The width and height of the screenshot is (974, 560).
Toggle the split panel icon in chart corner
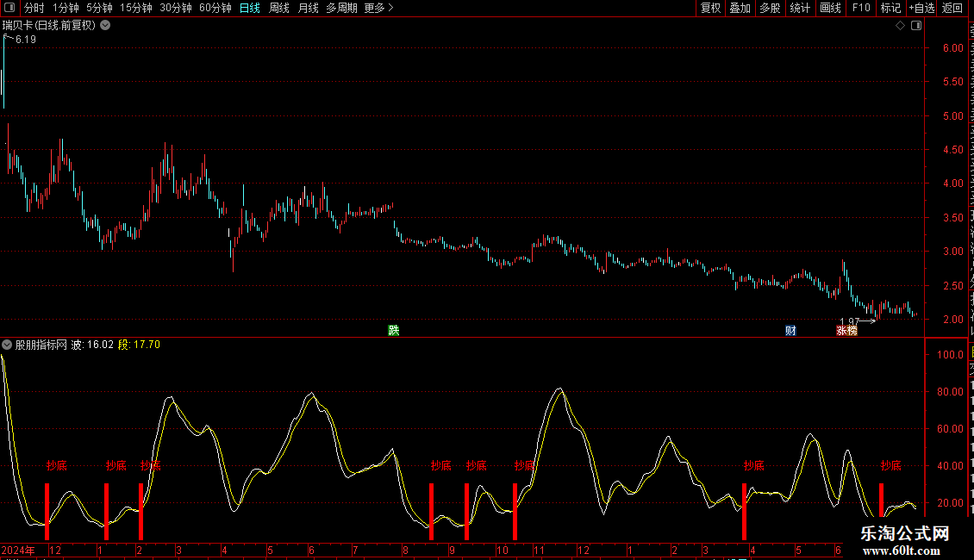(x=916, y=26)
